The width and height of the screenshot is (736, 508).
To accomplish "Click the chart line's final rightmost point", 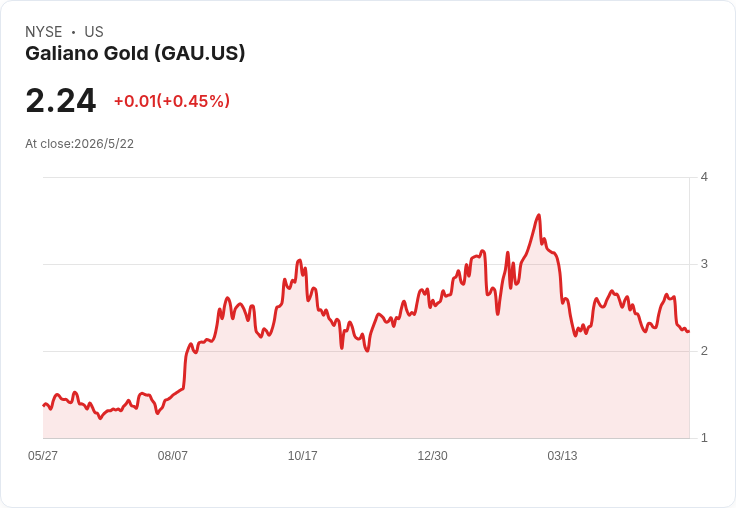I will (x=688, y=331).
